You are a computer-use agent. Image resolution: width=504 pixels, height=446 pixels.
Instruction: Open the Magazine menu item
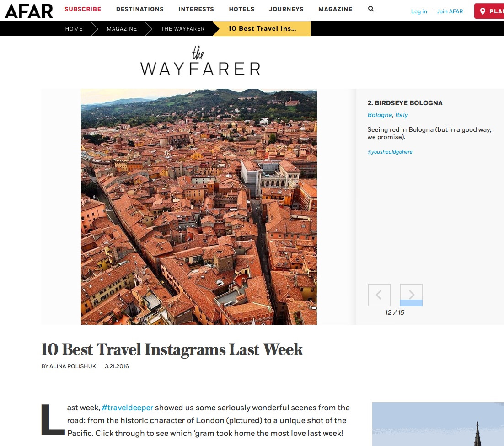(x=335, y=9)
